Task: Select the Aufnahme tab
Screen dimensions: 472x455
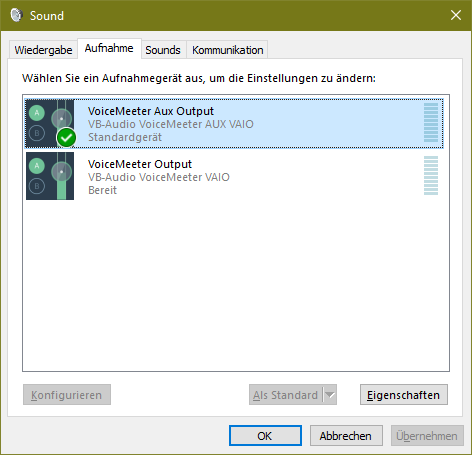Action: 109,48
